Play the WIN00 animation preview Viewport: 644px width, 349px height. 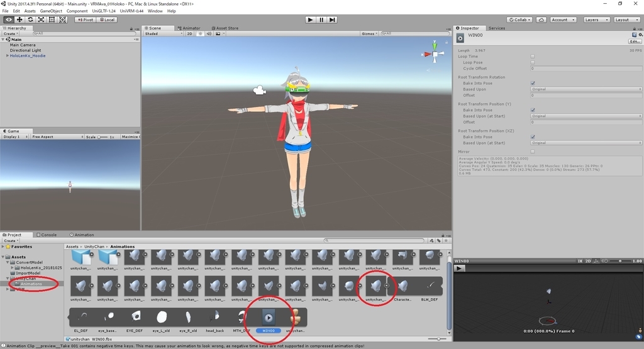(x=460, y=269)
